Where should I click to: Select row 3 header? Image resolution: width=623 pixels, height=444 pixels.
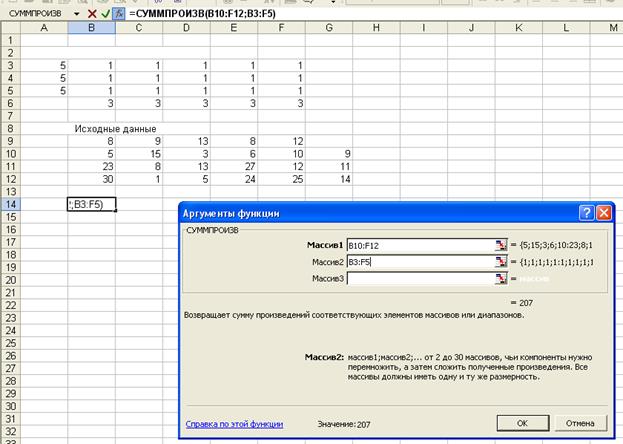11,66
